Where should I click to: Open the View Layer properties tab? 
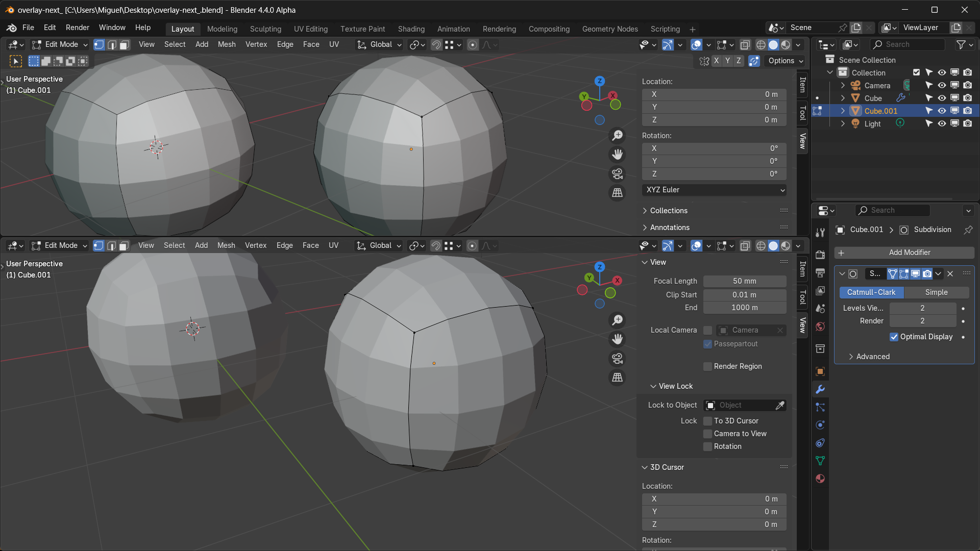[820, 291]
